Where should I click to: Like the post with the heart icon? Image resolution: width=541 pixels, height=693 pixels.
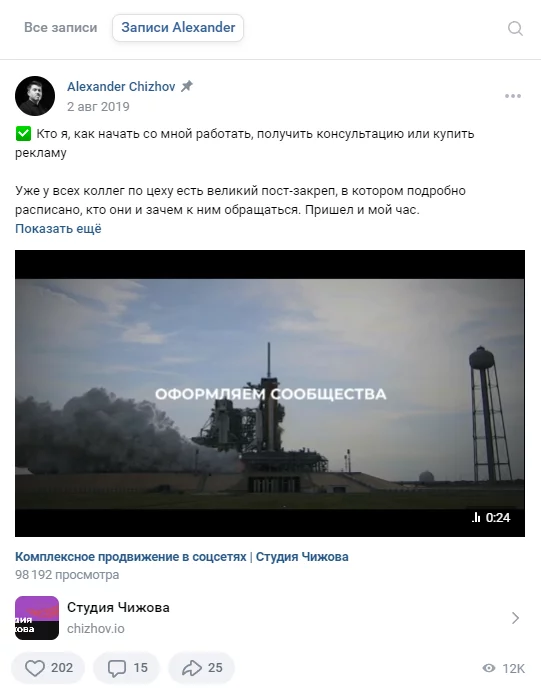(x=35, y=668)
